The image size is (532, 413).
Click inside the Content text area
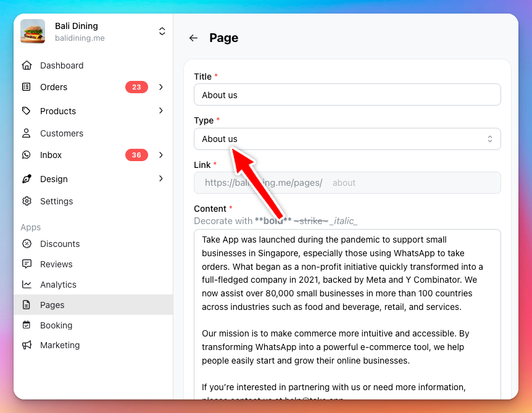pyautogui.click(x=347, y=314)
